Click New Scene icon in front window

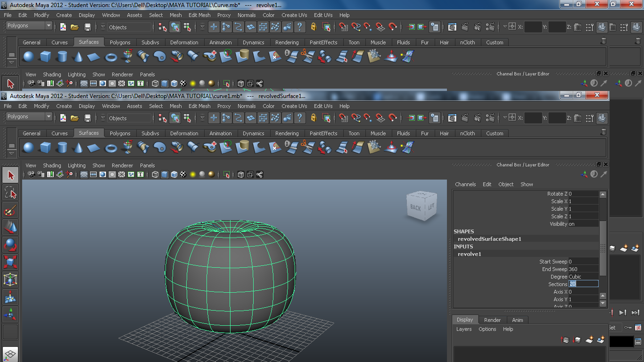click(x=63, y=118)
